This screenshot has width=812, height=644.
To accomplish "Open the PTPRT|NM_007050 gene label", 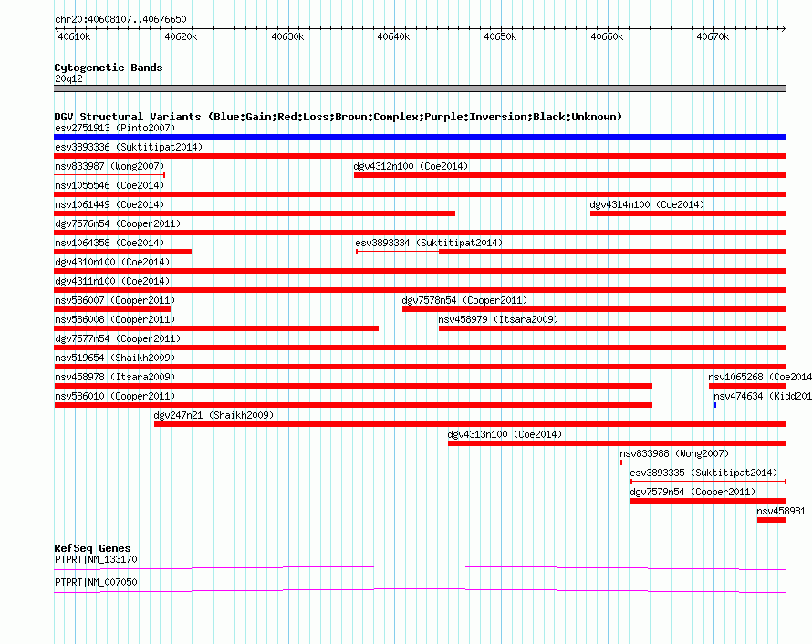I will (x=96, y=582).
